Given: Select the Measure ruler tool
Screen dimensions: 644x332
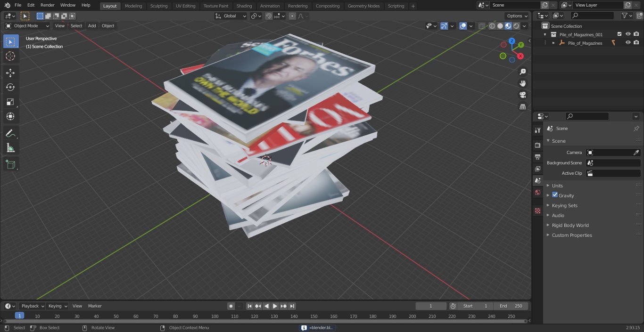Looking at the screenshot, I should tap(10, 148).
